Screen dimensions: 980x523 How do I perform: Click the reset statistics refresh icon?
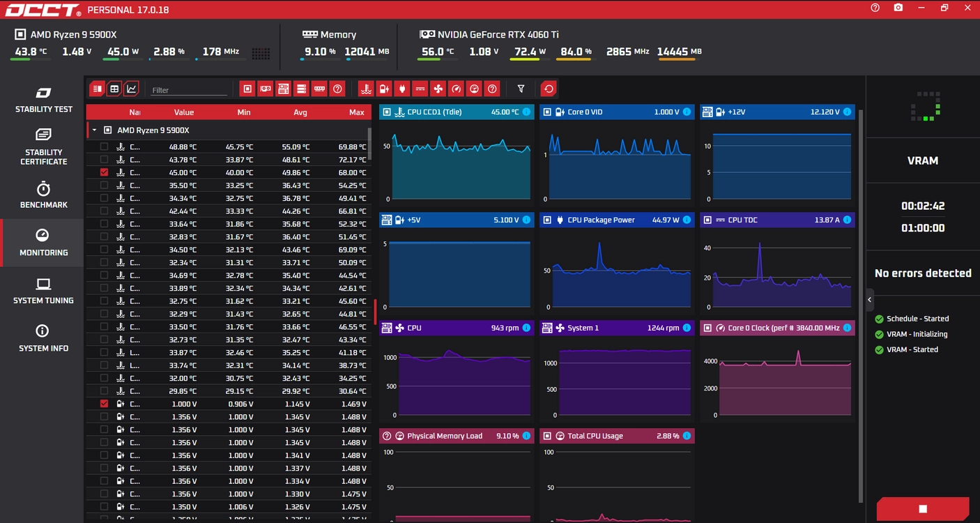[549, 89]
